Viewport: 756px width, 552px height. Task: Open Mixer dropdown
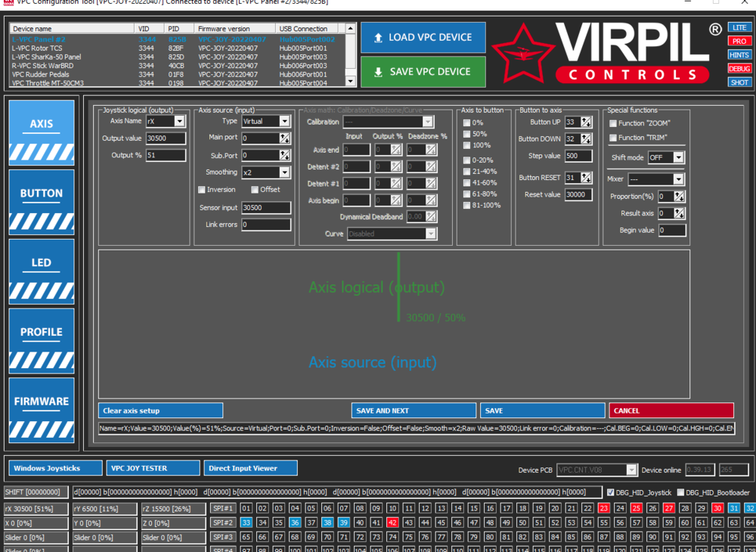click(678, 179)
